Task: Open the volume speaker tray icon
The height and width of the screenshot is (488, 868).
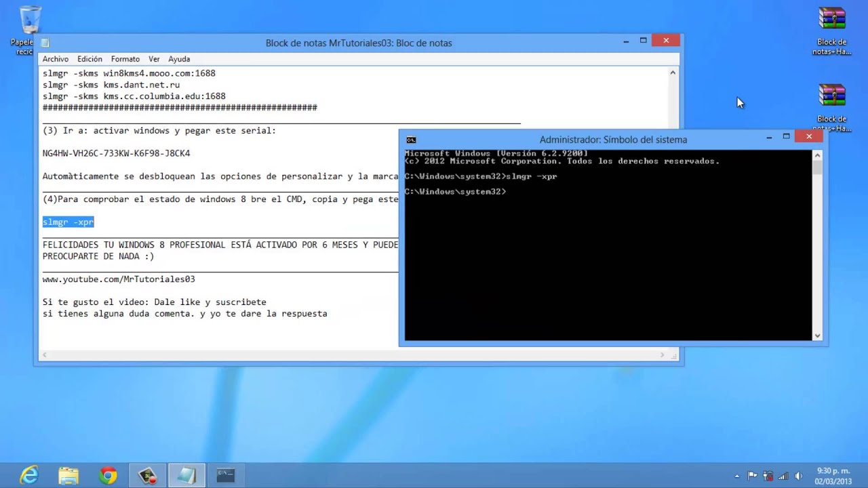Action: (799, 476)
